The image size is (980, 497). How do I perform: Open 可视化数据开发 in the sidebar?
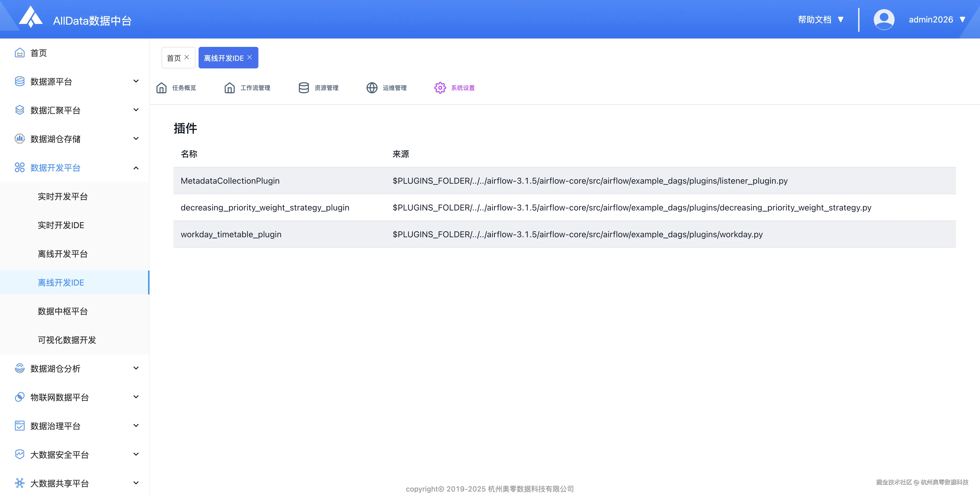[67, 340]
